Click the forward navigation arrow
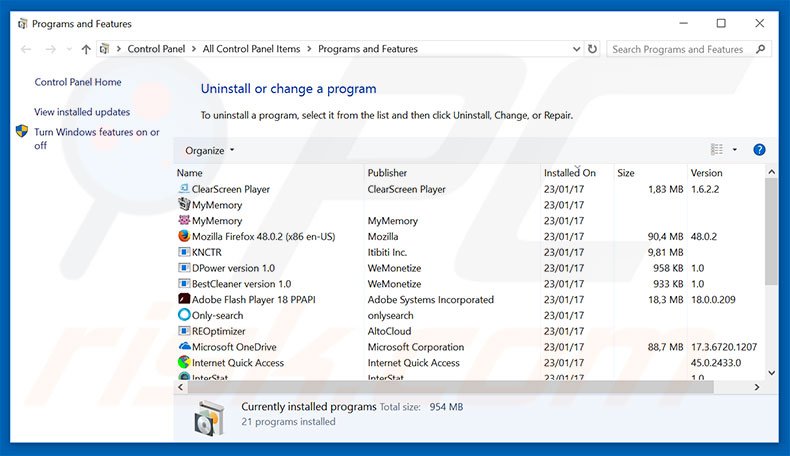 tap(50, 49)
